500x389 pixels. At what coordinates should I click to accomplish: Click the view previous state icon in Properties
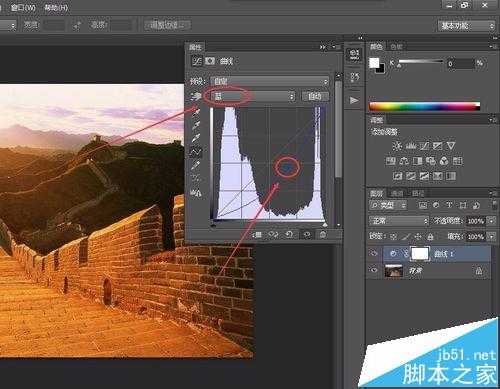(x=274, y=235)
